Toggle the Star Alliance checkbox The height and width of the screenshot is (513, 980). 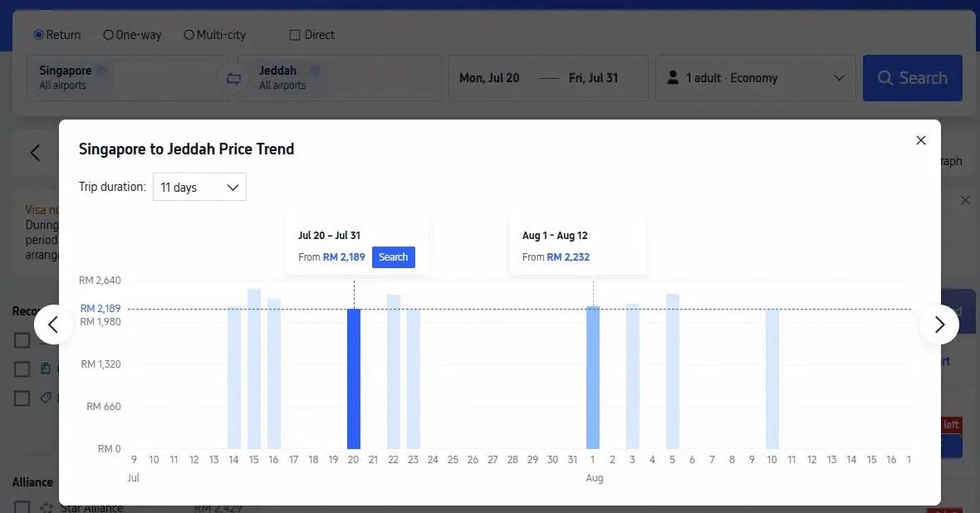pyautogui.click(x=22, y=508)
